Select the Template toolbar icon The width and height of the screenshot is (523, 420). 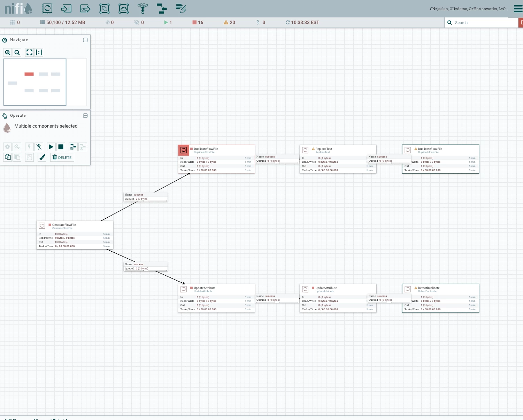click(x=162, y=8)
